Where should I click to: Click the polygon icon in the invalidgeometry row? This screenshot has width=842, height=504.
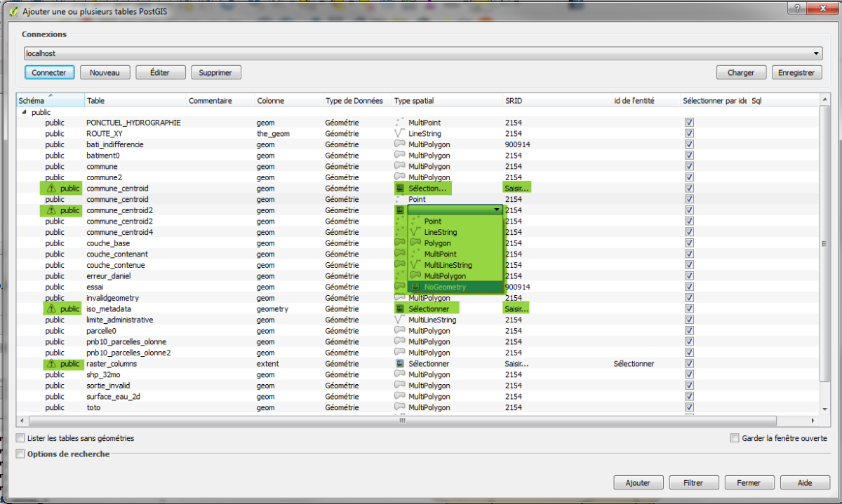(x=400, y=298)
